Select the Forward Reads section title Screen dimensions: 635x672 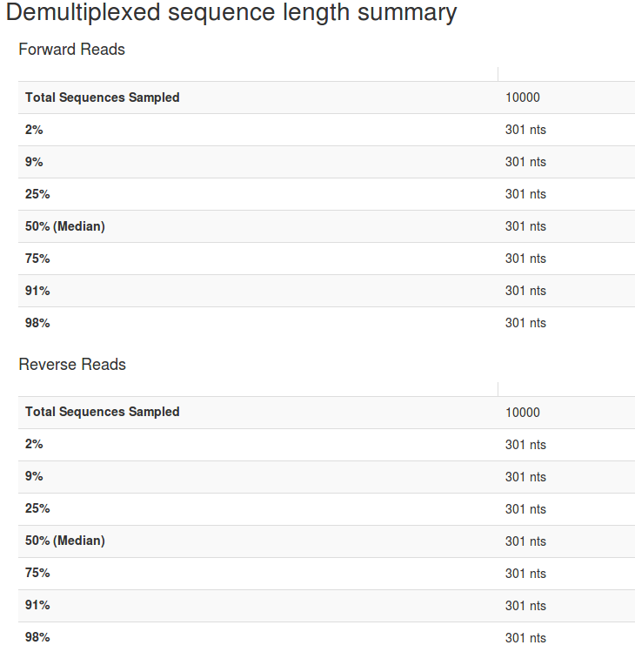pyautogui.click(x=72, y=50)
